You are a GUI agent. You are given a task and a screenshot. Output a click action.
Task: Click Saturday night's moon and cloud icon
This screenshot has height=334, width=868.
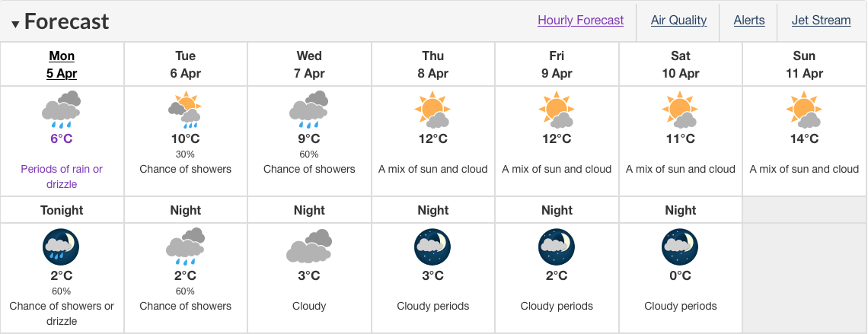pos(681,247)
